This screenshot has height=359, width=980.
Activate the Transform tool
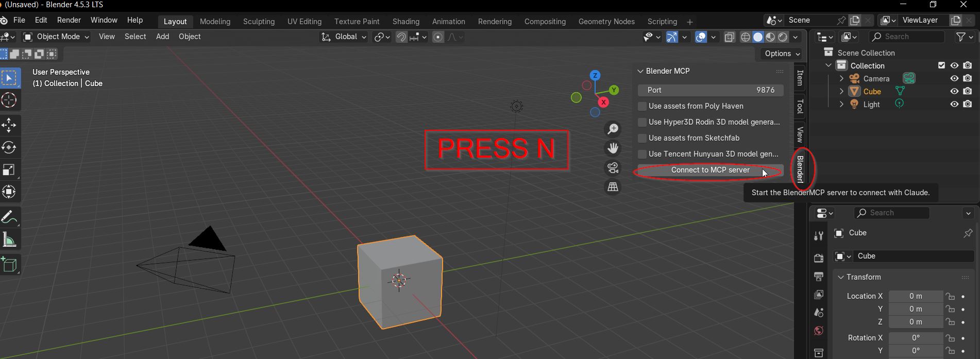tap(9, 192)
